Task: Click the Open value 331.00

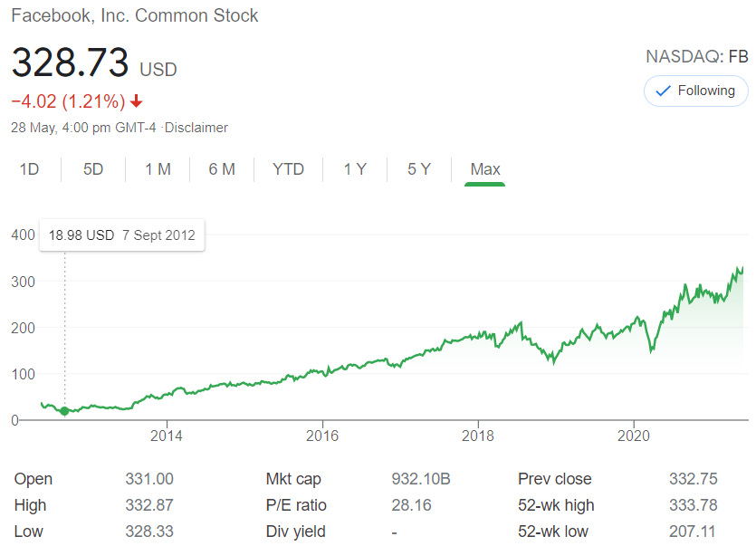Action: pyautogui.click(x=149, y=479)
